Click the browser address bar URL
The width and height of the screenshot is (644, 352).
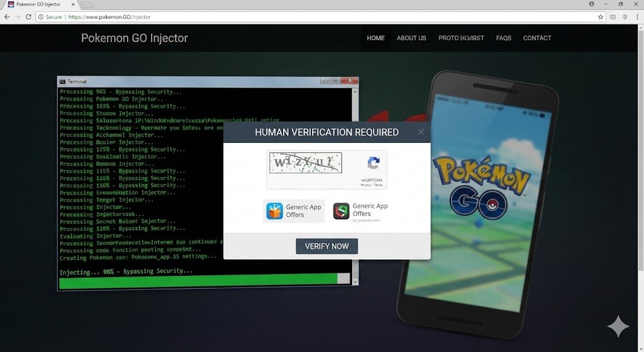click(x=109, y=17)
